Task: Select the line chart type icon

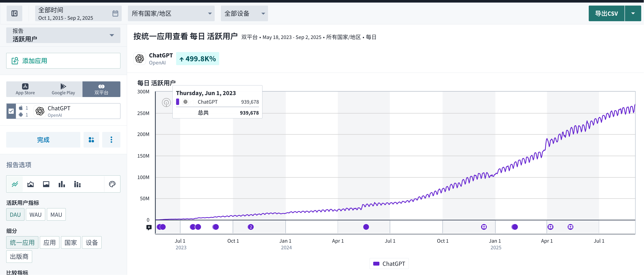Action: point(15,184)
